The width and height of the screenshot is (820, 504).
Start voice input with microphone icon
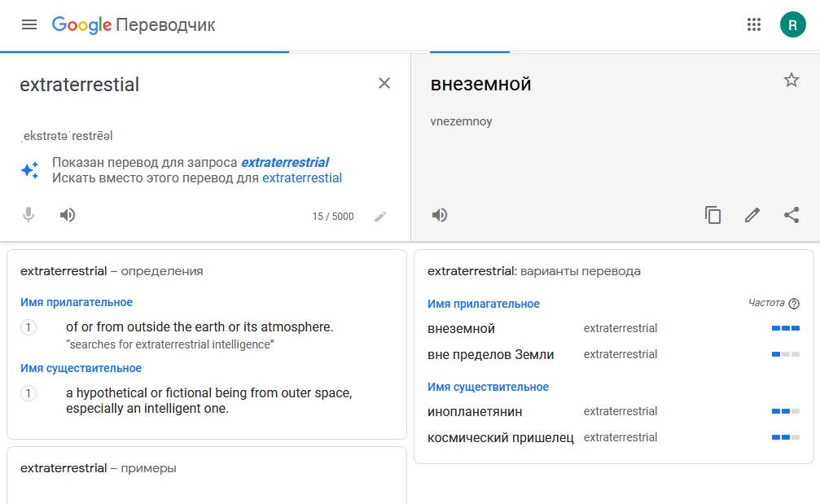[29, 215]
